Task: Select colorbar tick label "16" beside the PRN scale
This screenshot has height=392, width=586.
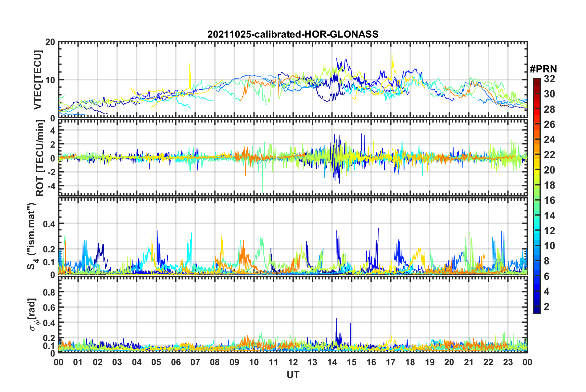Action: tap(549, 200)
